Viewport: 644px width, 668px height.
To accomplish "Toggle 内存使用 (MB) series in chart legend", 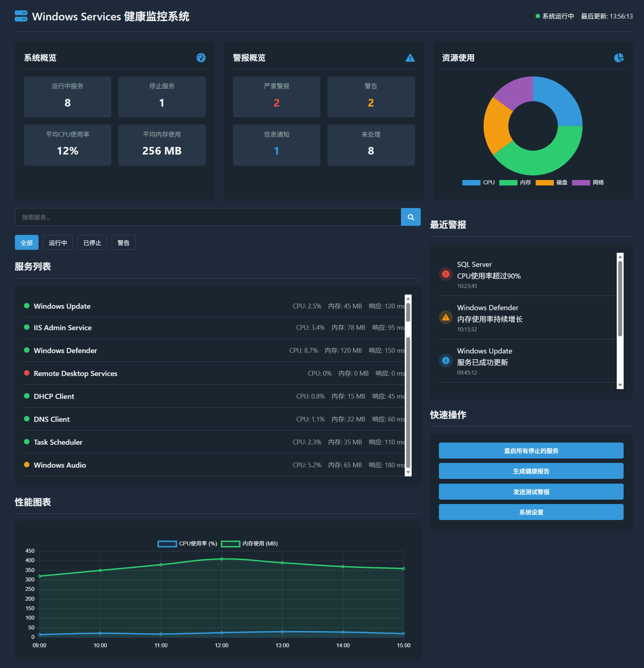I will coord(249,544).
